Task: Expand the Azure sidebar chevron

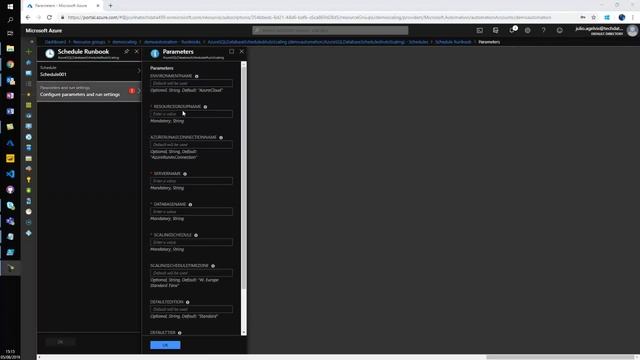Action: point(32,42)
